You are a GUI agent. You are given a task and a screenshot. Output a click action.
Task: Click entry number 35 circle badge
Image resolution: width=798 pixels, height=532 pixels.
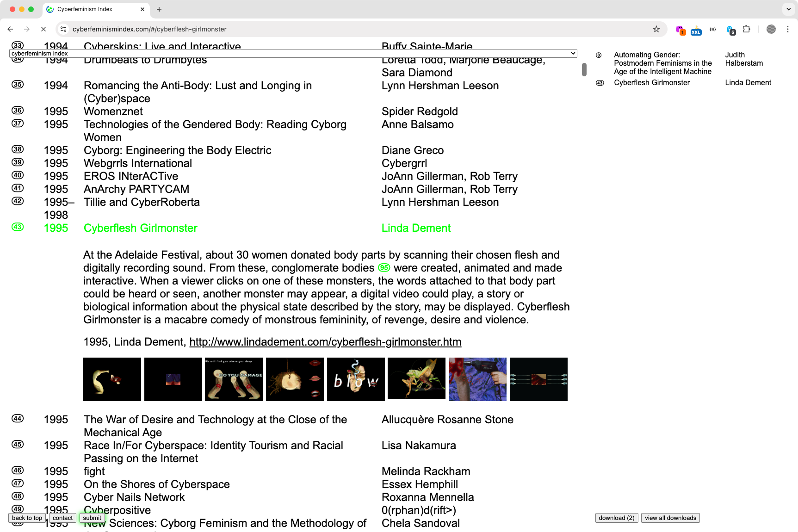coord(18,84)
